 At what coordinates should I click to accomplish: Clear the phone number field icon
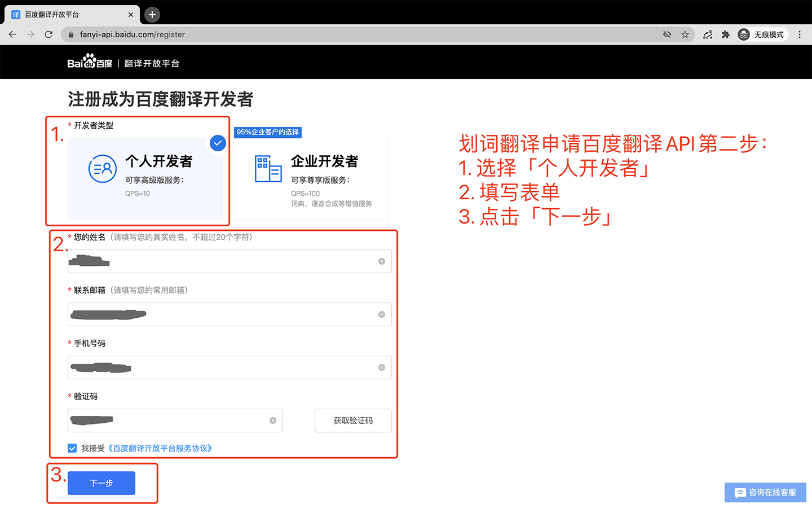[382, 367]
